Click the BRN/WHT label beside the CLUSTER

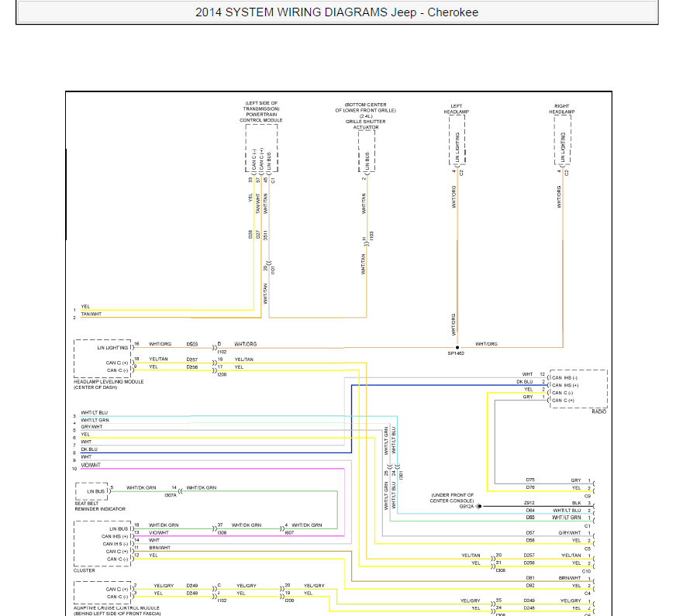pos(160,548)
